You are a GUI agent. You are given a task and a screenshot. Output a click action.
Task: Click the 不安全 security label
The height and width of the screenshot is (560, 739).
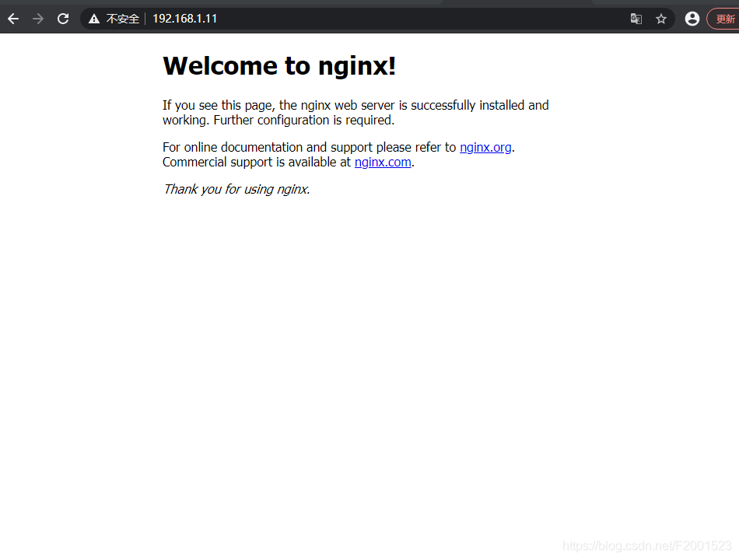[123, 19]
